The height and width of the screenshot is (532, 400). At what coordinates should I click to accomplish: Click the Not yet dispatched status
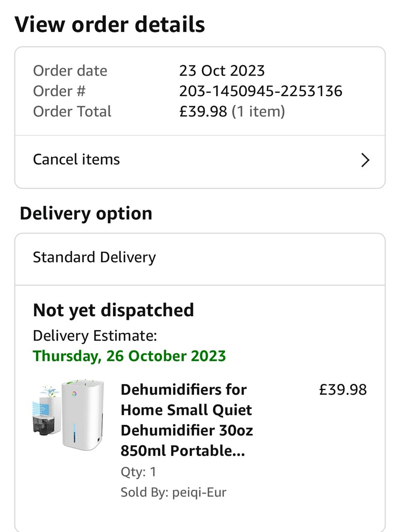point(113,310)
